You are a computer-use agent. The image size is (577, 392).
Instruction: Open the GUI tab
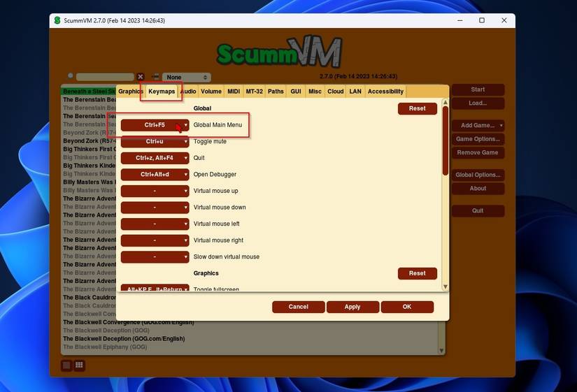click(x=295, y=92)
